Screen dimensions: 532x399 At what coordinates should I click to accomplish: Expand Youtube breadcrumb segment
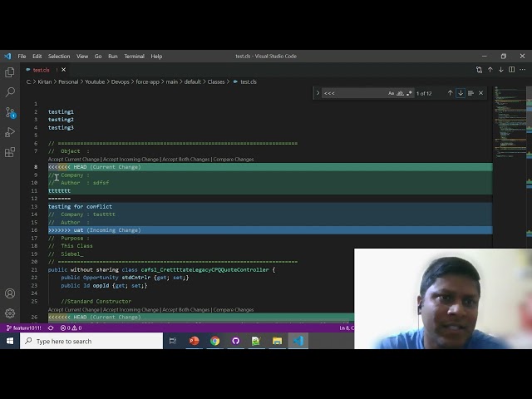pos(95,81)
